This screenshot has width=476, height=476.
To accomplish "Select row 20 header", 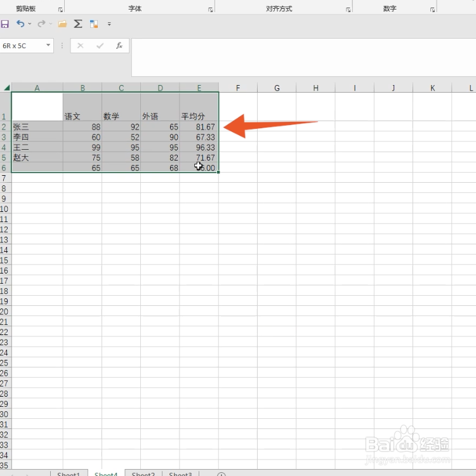I will [6, 312].
